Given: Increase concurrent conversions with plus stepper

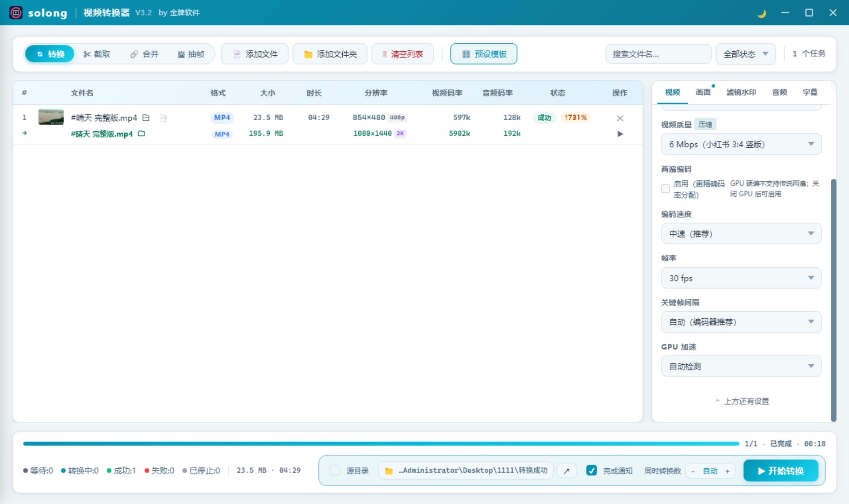Looking at the screenshot, I should tap(727, 471).
